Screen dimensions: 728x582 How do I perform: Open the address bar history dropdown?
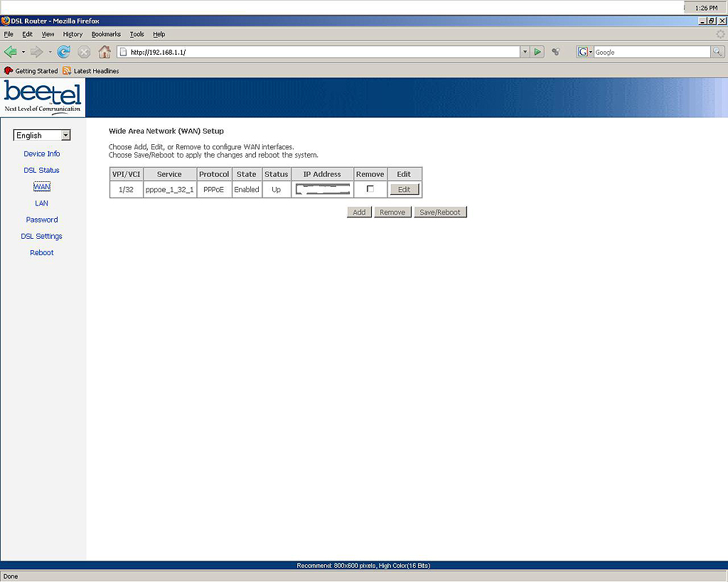[525, 52]
